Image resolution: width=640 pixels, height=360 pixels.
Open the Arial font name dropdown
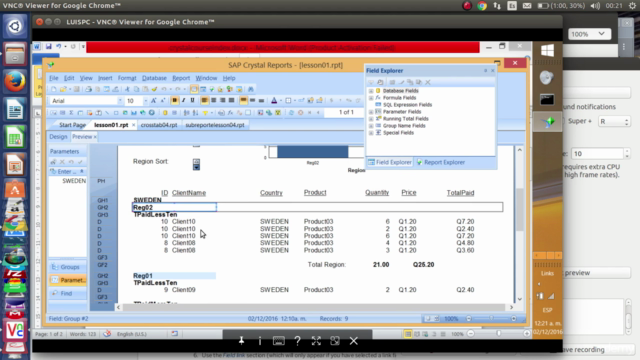click(x=120, y=101)
